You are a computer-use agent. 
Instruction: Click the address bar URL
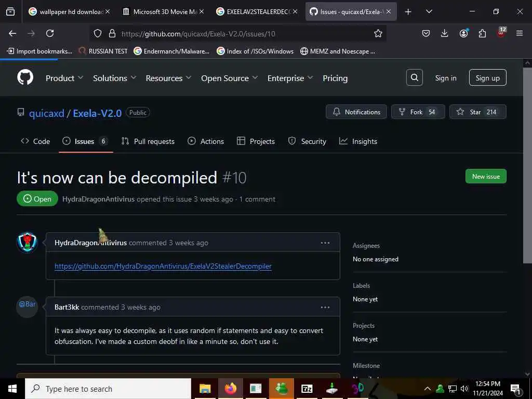(198, 34)
